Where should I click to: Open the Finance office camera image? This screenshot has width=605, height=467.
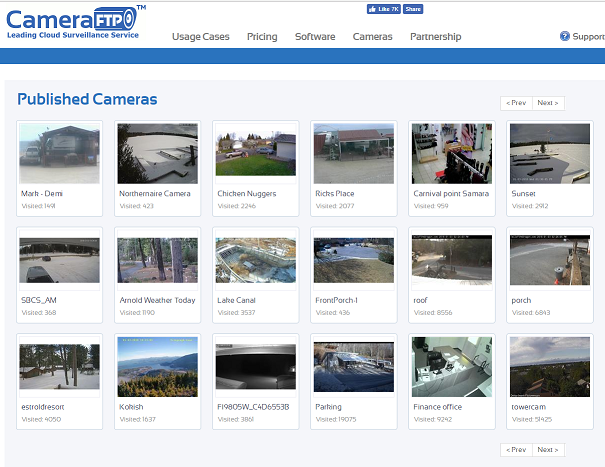coord(451,367)
